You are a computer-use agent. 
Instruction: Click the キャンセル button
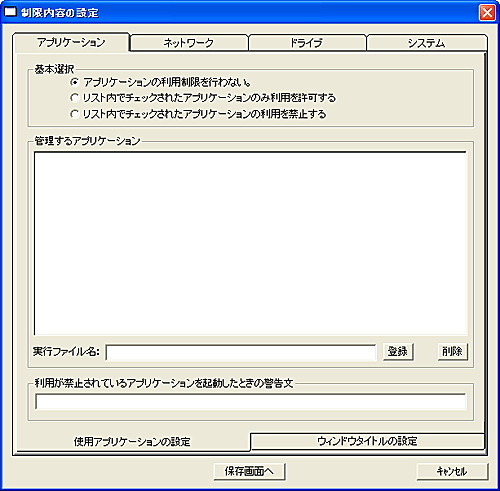click(452, 471)
